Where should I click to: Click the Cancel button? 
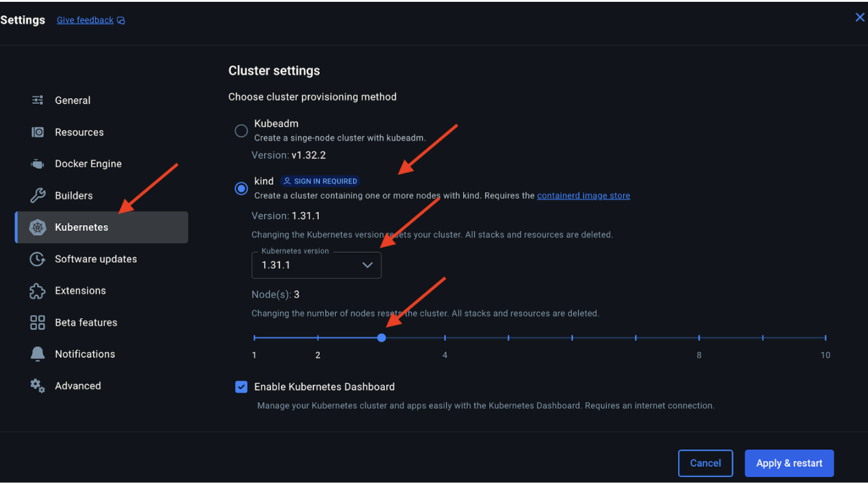click(705, 463)
